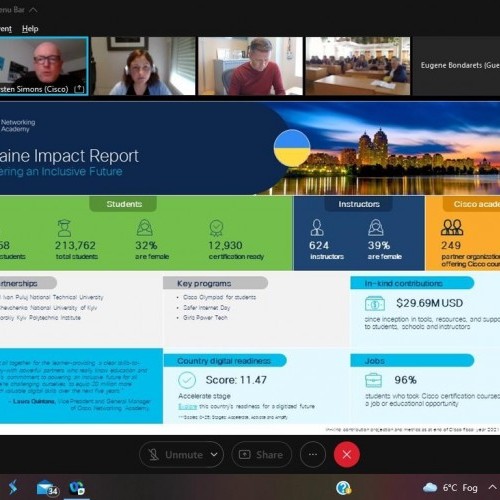Click the $29.69M USD value
This screenshot has width=500, height=500.
[x=429, y=303]
